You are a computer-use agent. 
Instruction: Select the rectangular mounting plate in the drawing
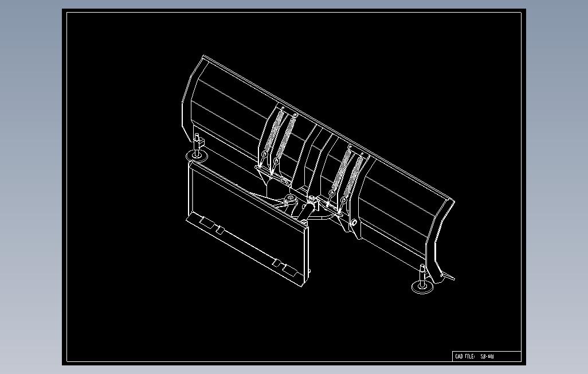pos(248,223)
